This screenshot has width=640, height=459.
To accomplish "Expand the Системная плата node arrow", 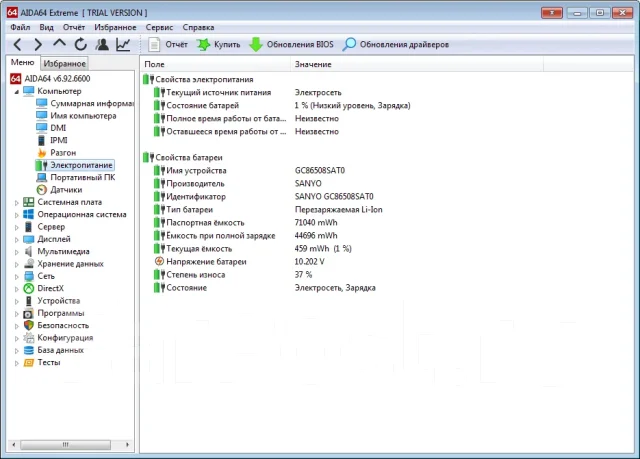I will pos(17,202).
